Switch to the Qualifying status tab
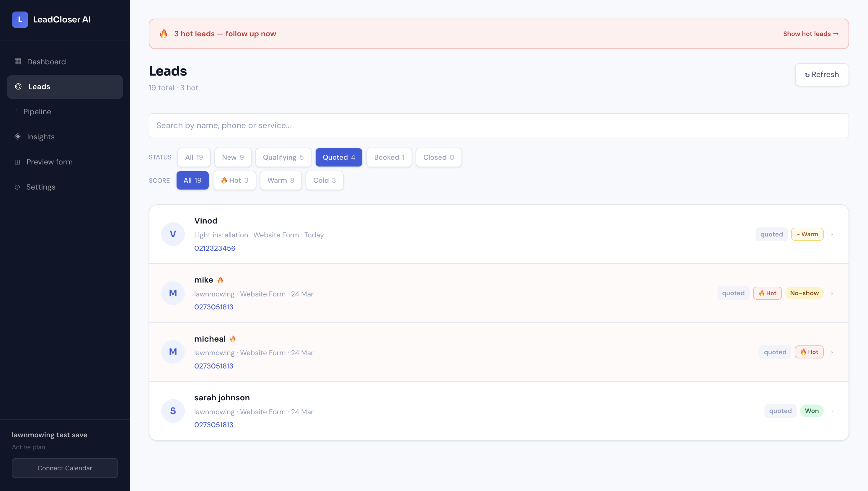This screenshot has width=868, height=491. [x=283, y=157]
